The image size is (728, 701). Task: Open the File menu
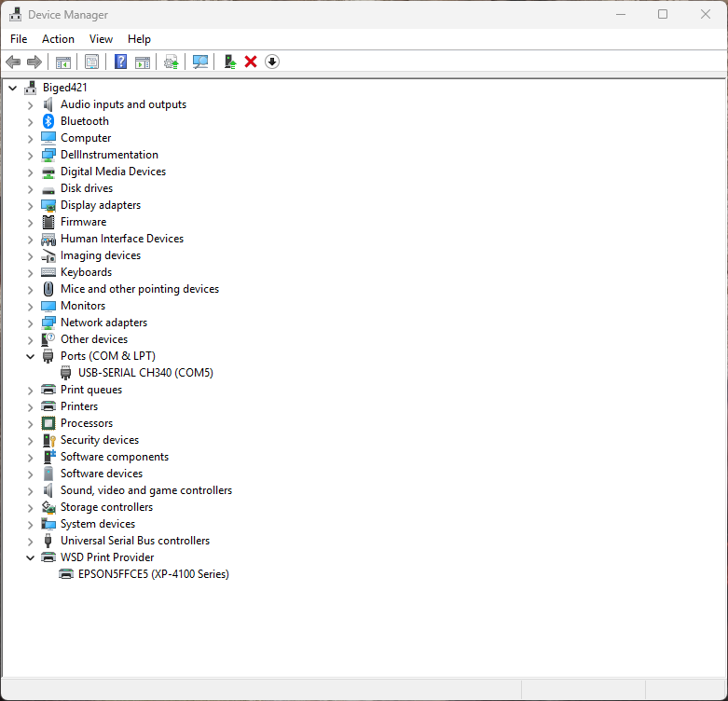pos(19,39)
